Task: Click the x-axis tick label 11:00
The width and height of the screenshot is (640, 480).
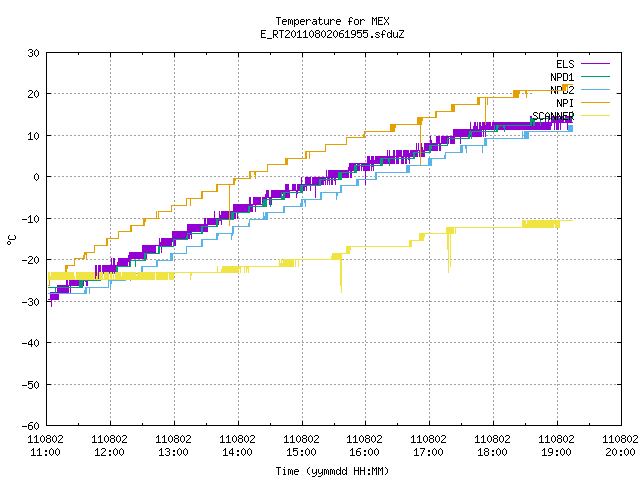Action: pos(45,452)
